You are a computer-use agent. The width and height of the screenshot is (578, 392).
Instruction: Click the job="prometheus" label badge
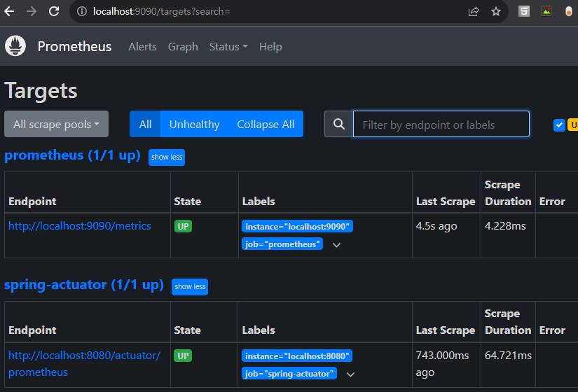coord(282,244)
